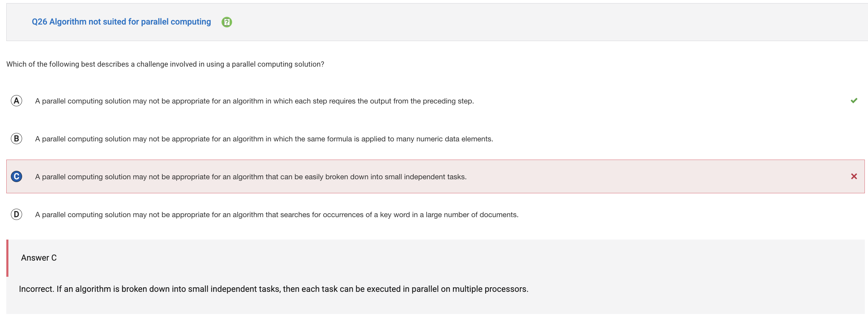Click the phrase 'parallel computing solution?' in question
The height and width of the screenshot is (315, 868).
pyautogui.click(x=278, y=64)
